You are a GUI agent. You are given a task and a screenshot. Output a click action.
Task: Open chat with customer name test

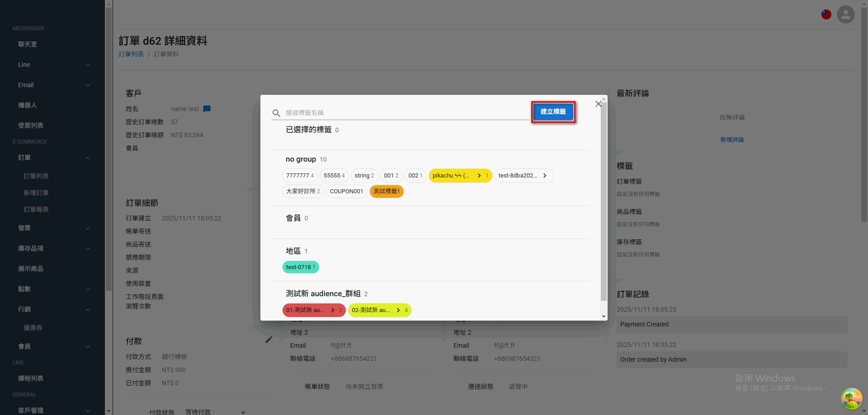(207, 109)
